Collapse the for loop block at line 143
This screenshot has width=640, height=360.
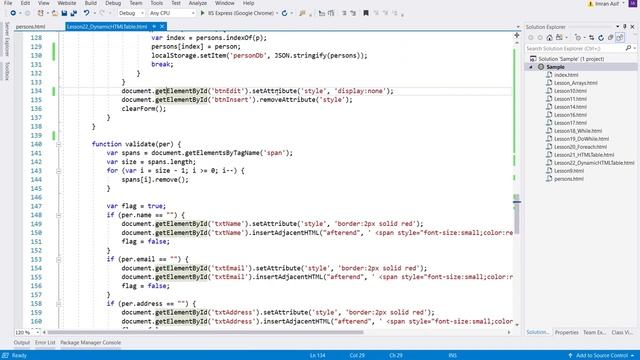click(58, 171)
